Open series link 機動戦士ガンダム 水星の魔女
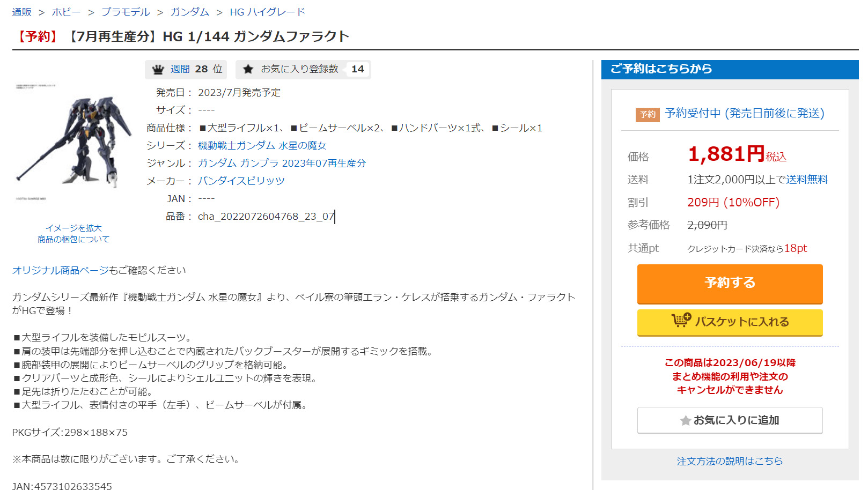 (x=262, y=145)
